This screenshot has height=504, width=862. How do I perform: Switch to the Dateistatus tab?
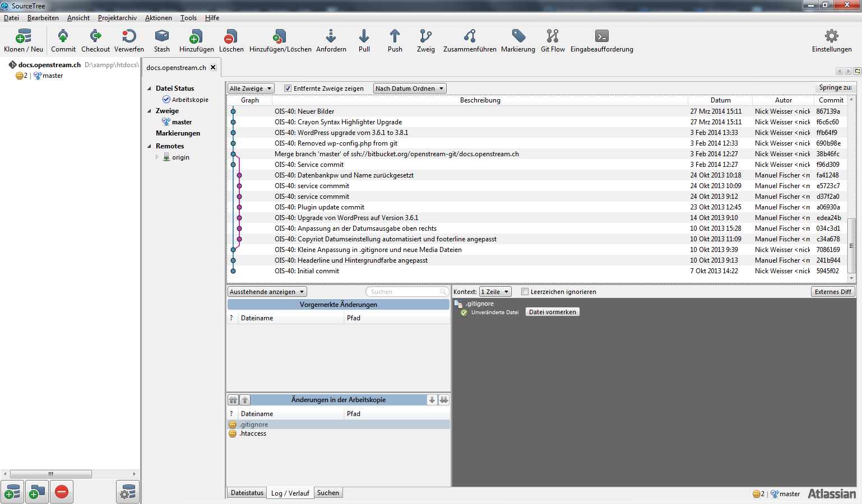pos(247,493)
